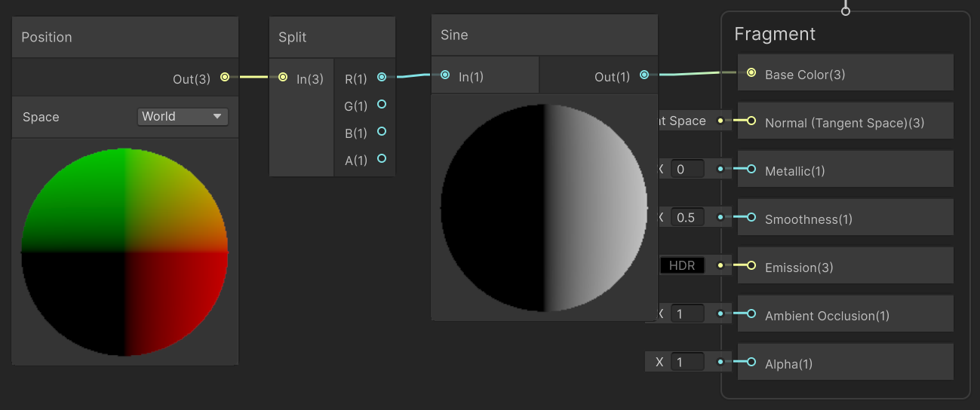Click the Position node Out(3) port
Screen dimensions: 980x410
click(225, 77)
